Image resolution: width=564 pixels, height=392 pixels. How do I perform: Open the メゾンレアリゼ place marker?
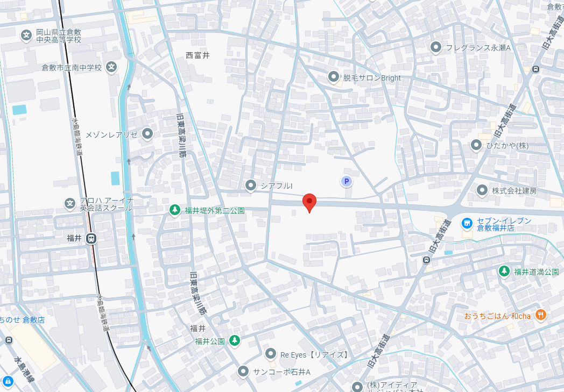click(x=147, y=134)
